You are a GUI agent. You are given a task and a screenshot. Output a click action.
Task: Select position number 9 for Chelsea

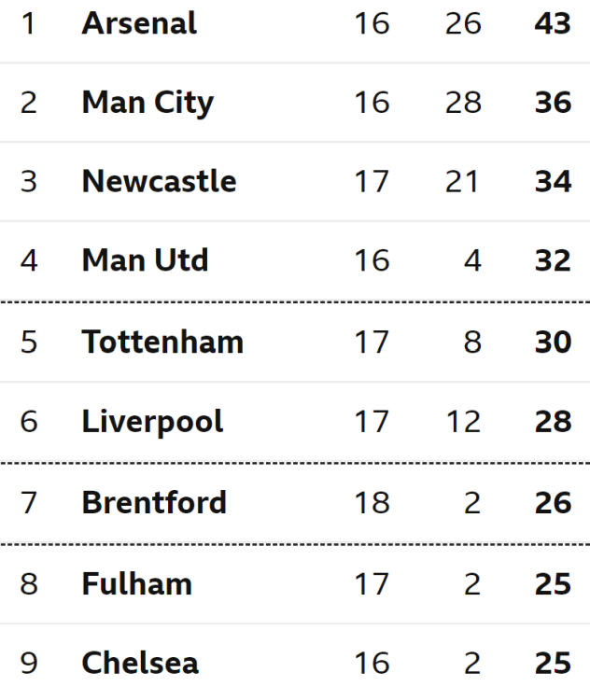pos(29,663)
